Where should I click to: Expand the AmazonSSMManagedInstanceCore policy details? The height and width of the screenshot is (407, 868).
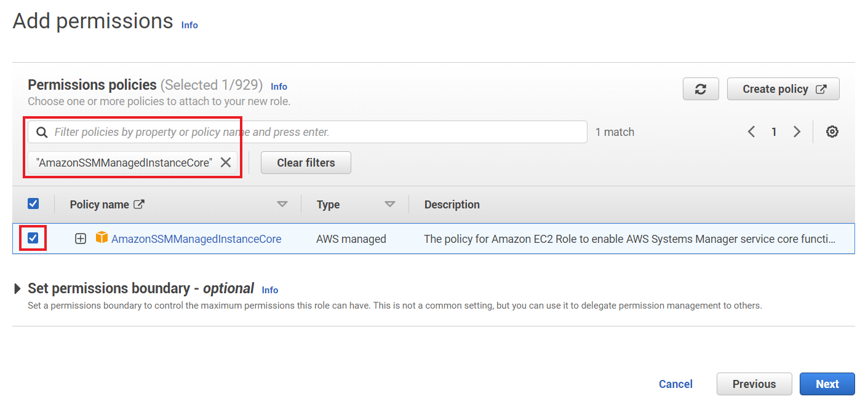tap(80, 239)
